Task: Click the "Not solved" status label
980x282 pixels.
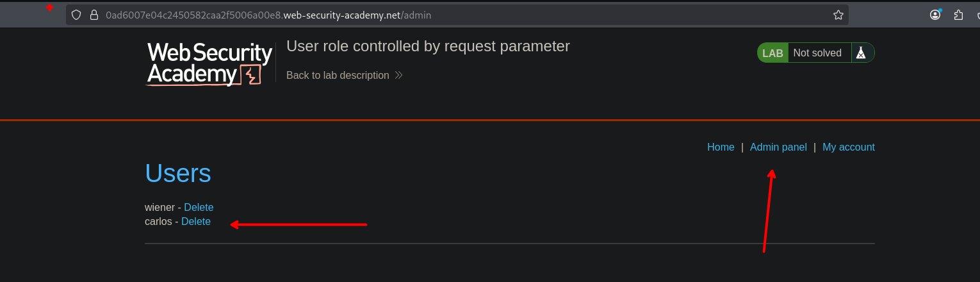Action: tap(817, 53)
